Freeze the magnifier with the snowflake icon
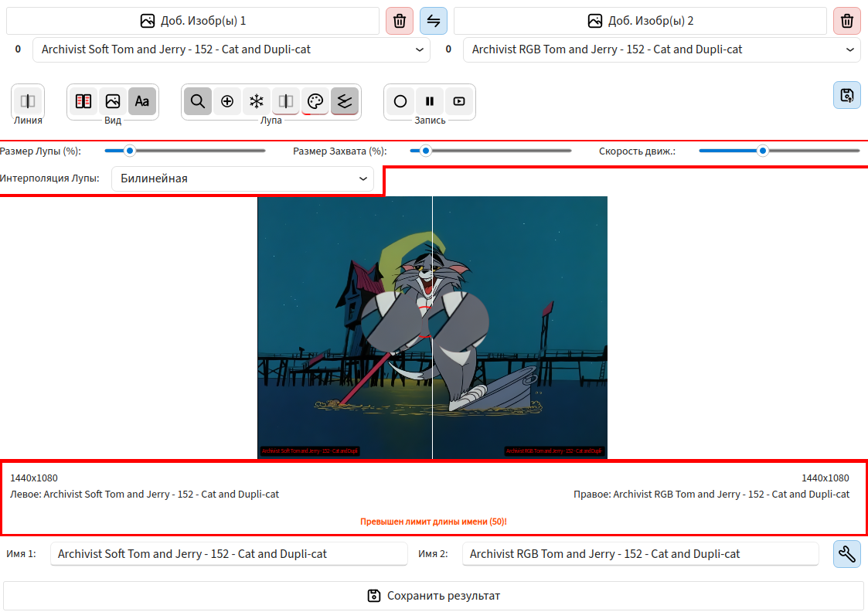Image resolution: width=868 pixels, height=612 pixels. click(257, 101)
